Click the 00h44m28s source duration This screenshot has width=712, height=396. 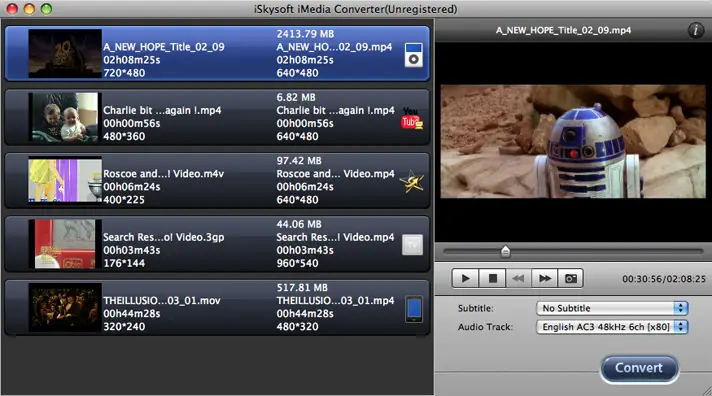(x=132, y=314)
